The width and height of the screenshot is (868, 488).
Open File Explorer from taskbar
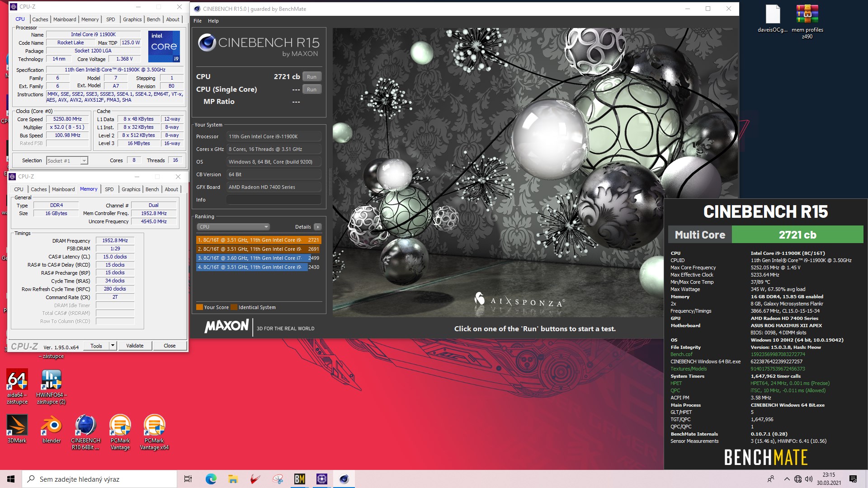pos(233,479)
